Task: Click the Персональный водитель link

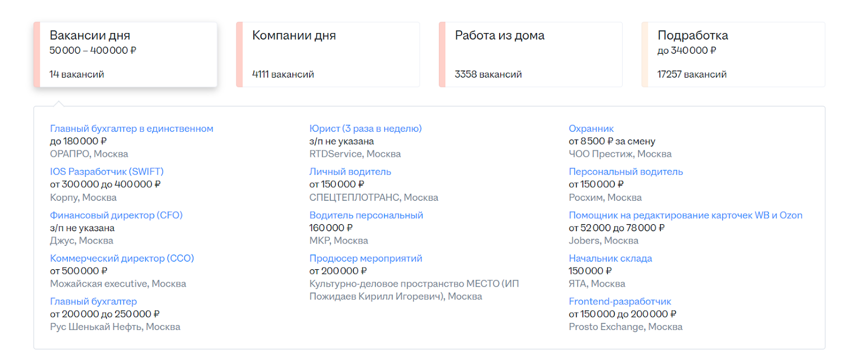Action: click(x=626, y=172)
